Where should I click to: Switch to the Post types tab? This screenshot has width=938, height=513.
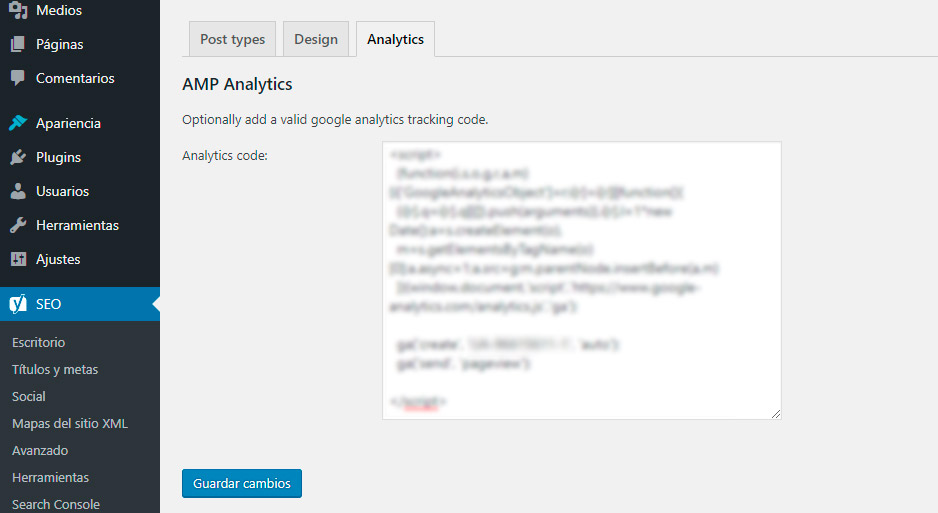(232, 39)
